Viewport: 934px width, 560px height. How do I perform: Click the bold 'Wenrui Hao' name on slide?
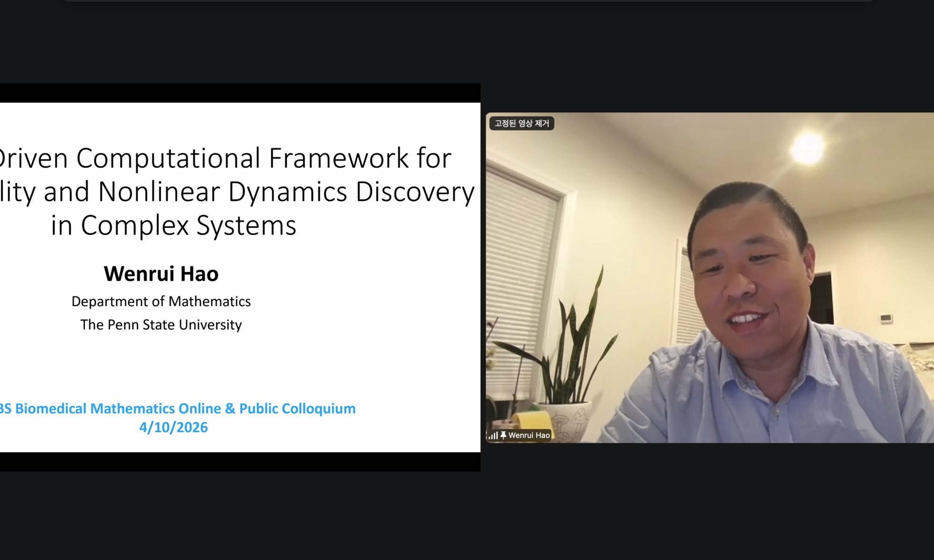tap(161, 274)
